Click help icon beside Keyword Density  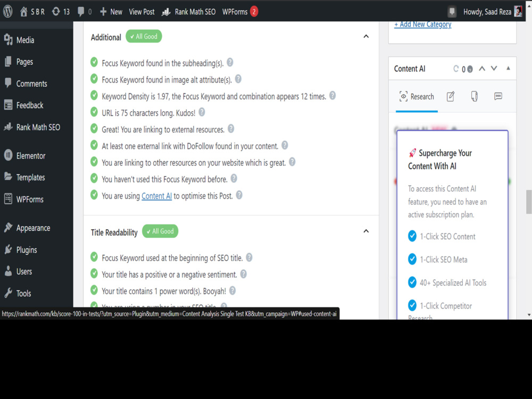332,96
